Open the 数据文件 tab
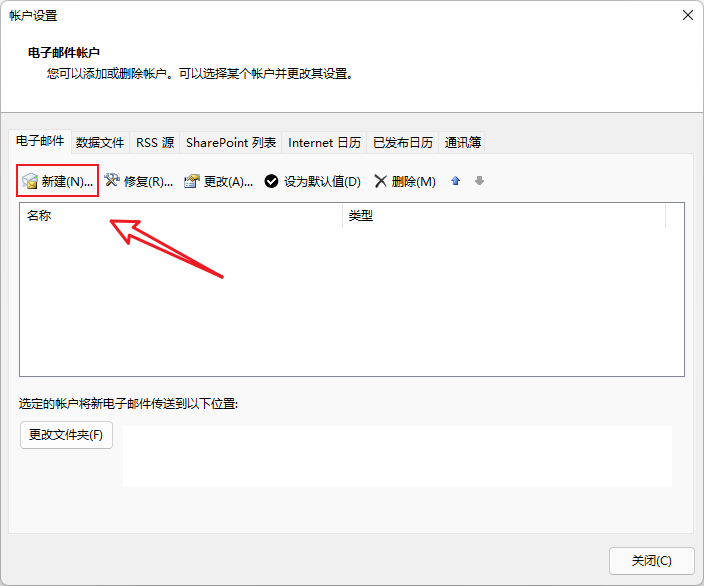704x586 pixels. point(100,143)
